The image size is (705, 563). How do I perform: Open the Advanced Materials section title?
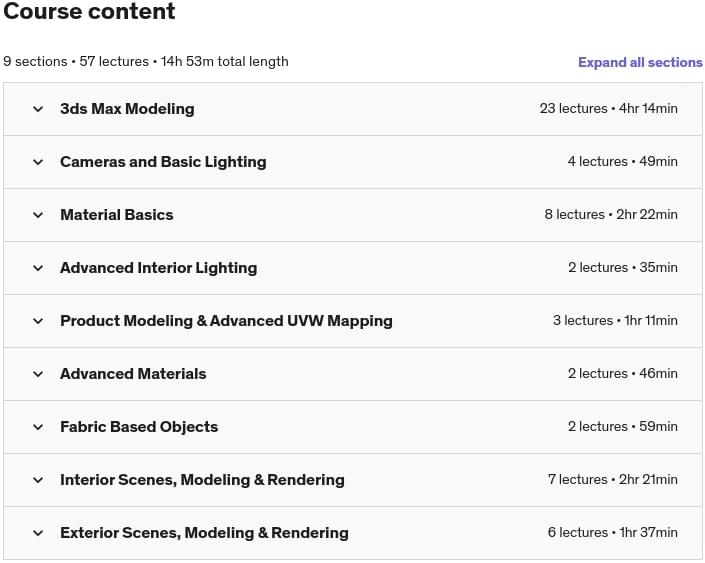click(133, 374)
